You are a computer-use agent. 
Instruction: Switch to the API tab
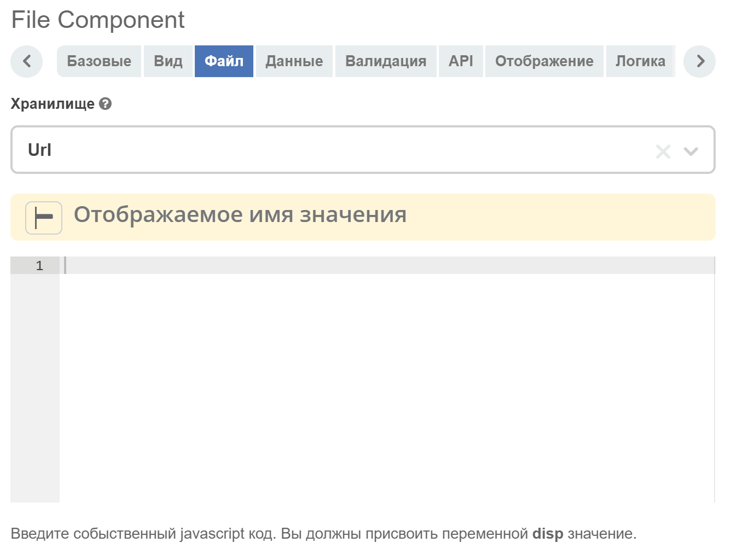pos(461,61)
